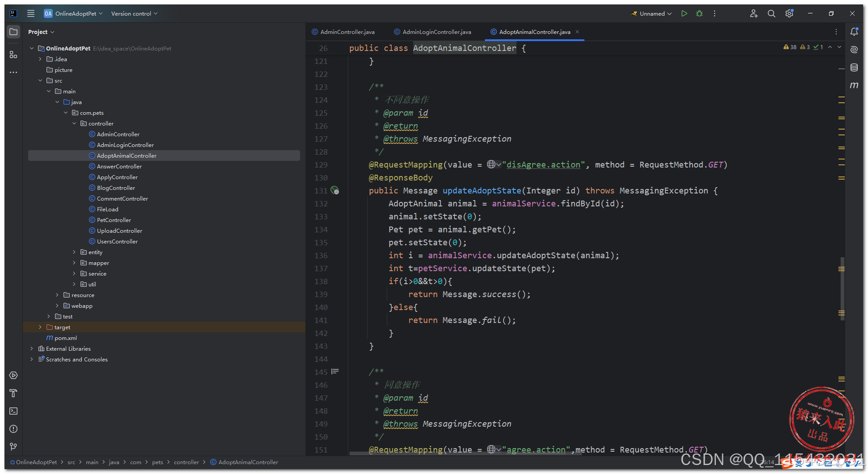Close the AdoptAnimalController.java tab
This screenshot has width=868, height=474.
click(577, 32)
